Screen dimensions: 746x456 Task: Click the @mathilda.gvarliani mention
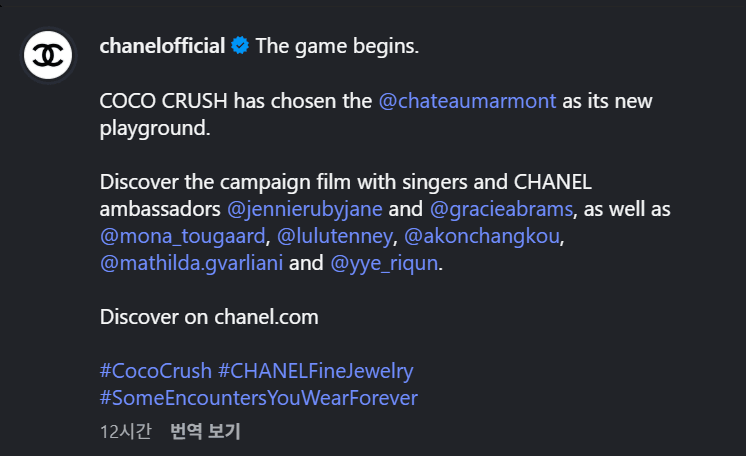pos(191,264)
